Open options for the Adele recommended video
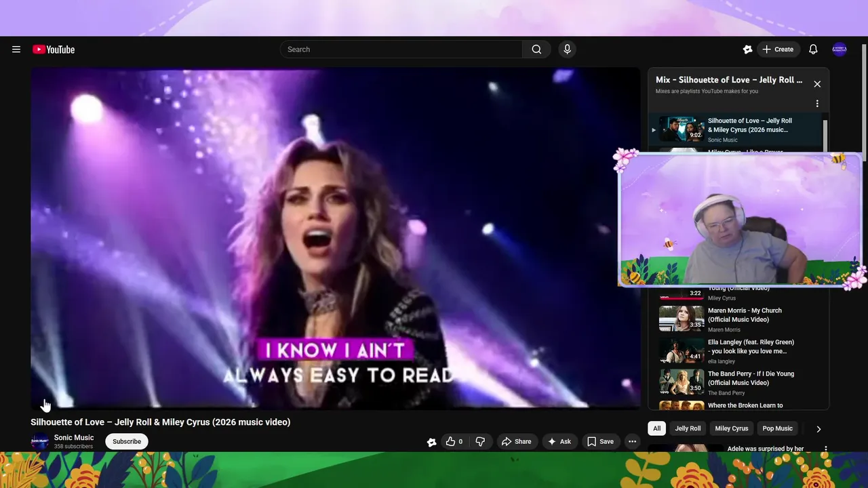The image size is (868, 488). 825,449
